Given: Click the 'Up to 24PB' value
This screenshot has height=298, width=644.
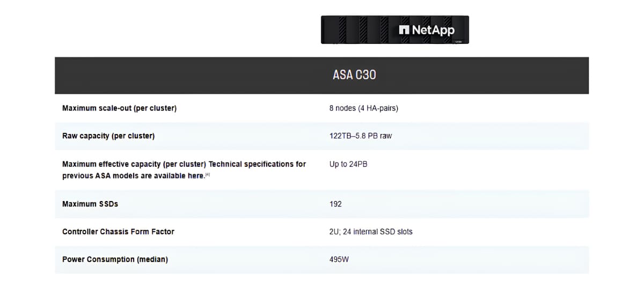Looking at the screenshot, I should click(x=348, y=164).
